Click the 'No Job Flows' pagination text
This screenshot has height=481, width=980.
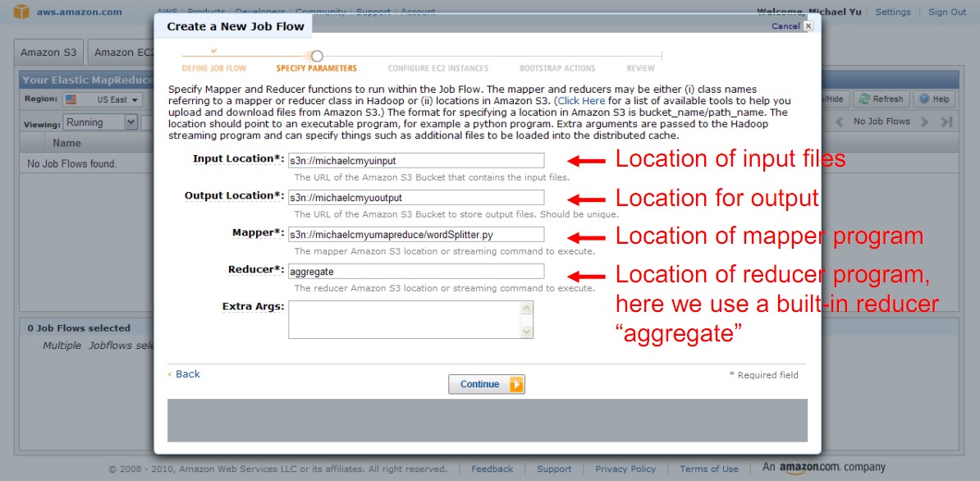pyautogui.click(x=882, y=121)
